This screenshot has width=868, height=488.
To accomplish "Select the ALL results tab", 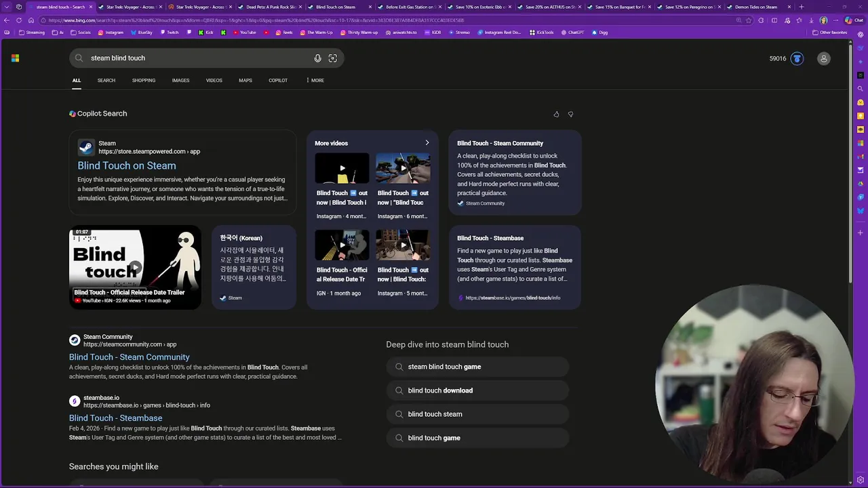I will coord(77,81).
